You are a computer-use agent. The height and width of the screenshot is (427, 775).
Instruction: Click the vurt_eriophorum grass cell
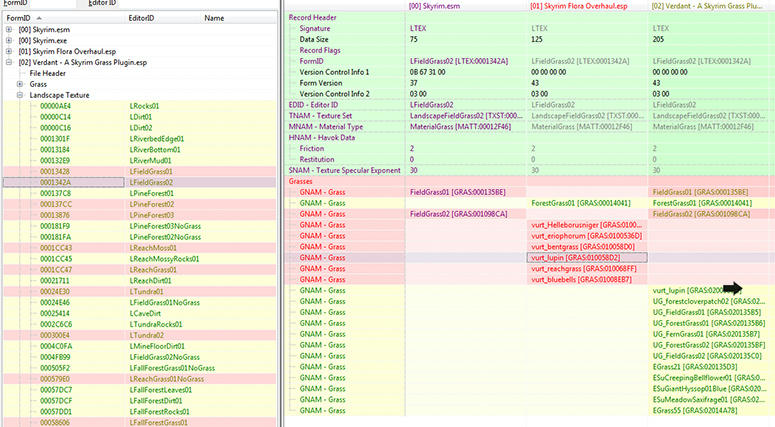point(587,236)
